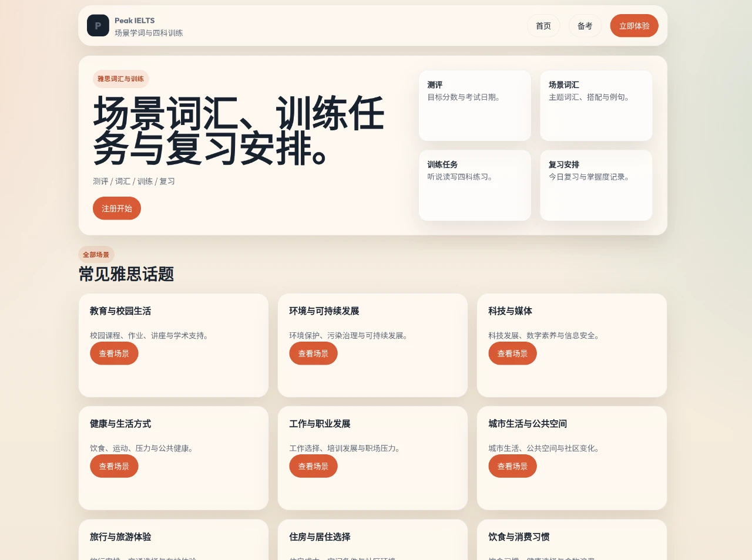This screenshot has height=560, width=752.
Task: Click the 教育与校园生活 card title
Action: coord(120,311)
